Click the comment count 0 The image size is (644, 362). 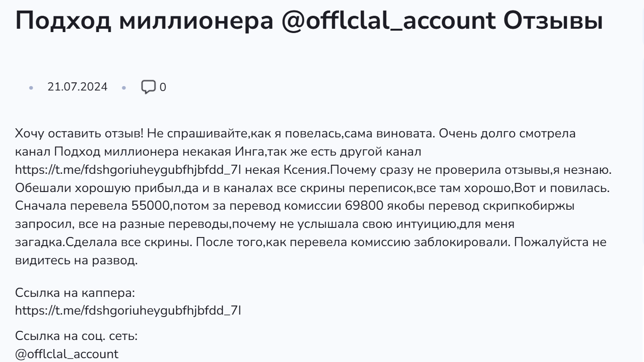pyautogui.click(x=163, y=87)
